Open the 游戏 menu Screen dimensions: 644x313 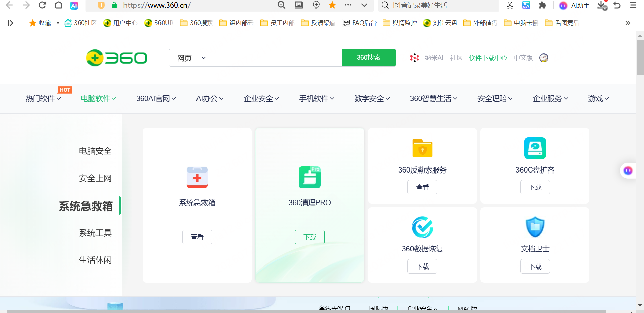[599, 98]
